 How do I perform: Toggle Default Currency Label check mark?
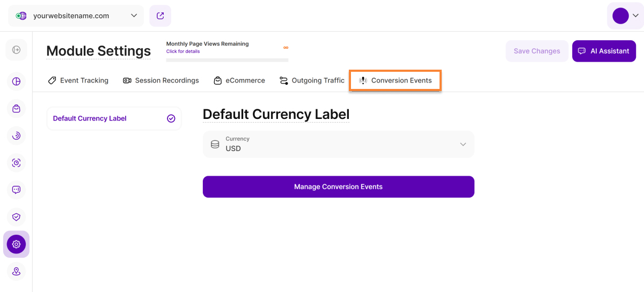[x=171, y=118]
